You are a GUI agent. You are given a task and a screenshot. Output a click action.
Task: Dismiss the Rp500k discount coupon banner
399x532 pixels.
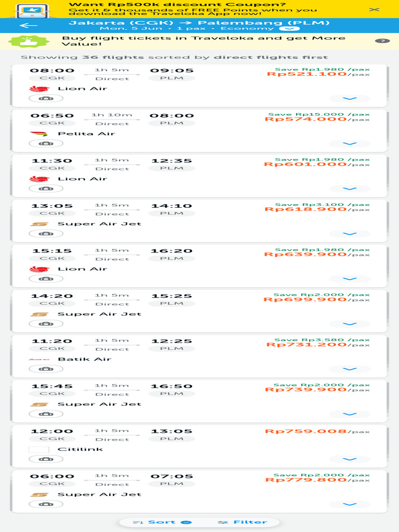click(x=374, y=9)
